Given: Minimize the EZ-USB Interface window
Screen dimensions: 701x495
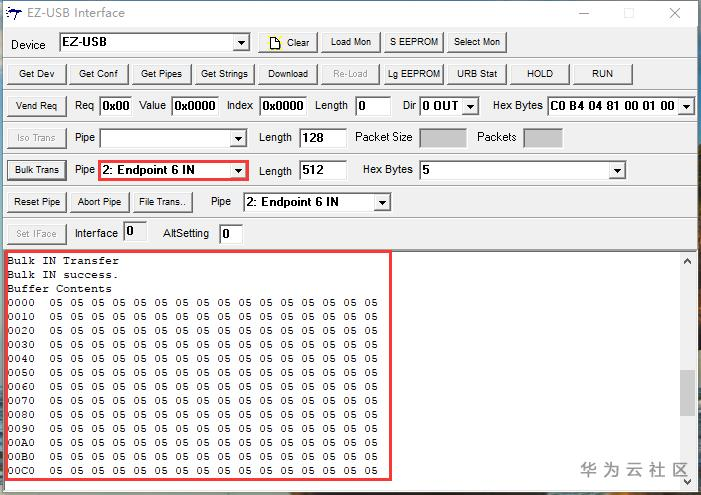Looking at the screenshot, I should click(584, 13).
